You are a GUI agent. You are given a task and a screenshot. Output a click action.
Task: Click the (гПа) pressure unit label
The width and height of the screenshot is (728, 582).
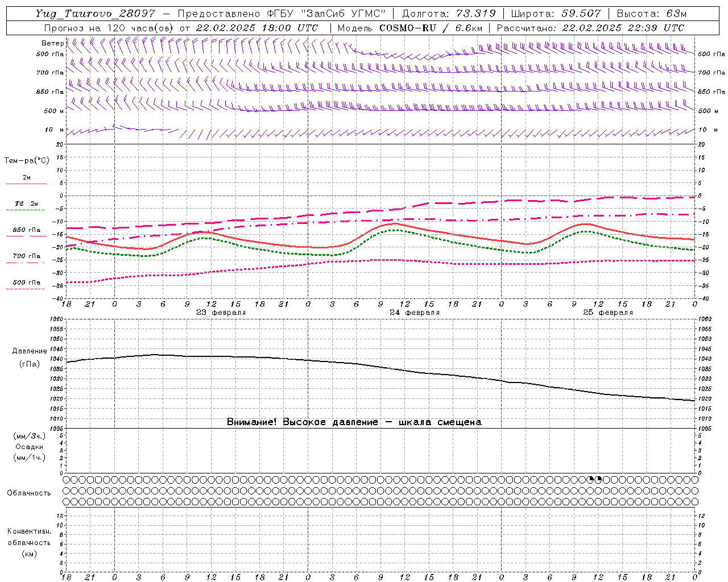pos(29,364)
